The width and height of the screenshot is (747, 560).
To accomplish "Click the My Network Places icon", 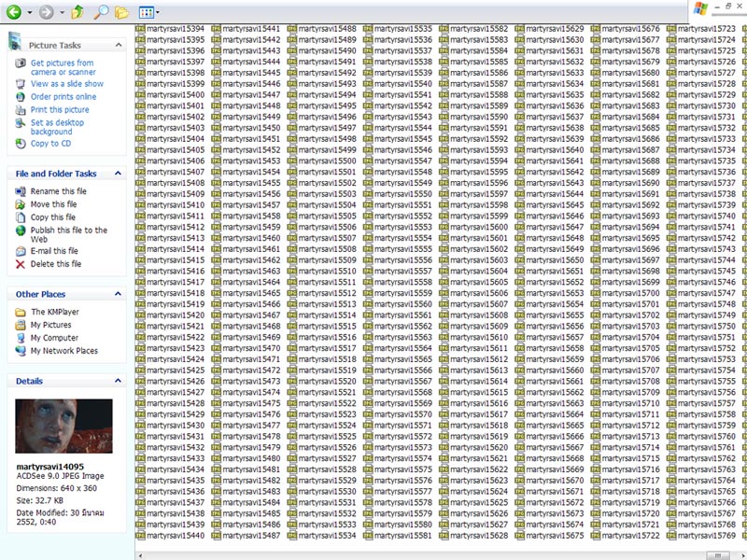I will coord(21,351).
